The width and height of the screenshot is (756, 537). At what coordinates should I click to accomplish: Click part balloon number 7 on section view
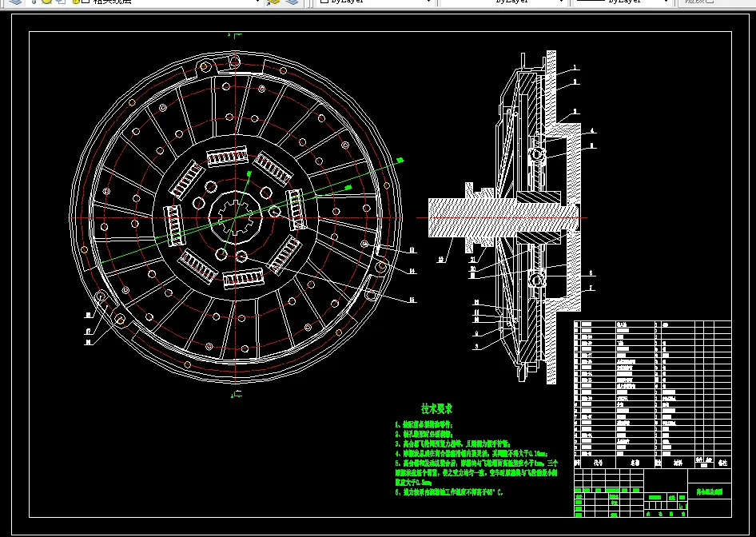click(591, 288)
